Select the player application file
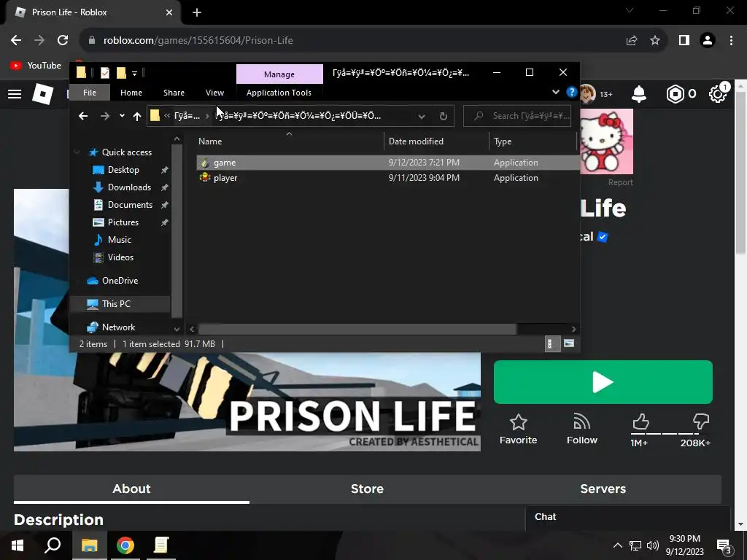 (388, 178)
